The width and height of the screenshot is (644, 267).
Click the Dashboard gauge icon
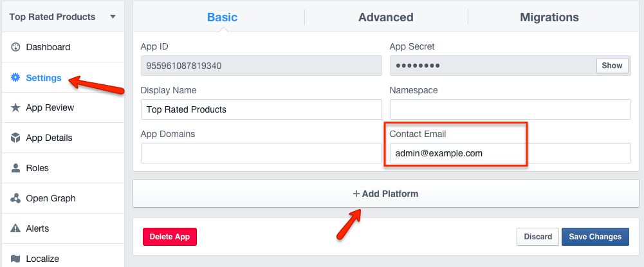(15, 48)
